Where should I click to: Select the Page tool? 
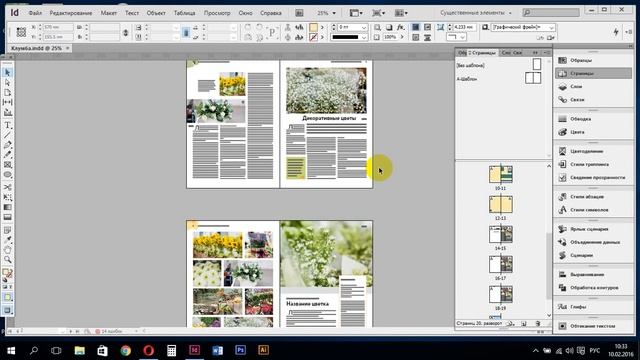pos(7,92)
